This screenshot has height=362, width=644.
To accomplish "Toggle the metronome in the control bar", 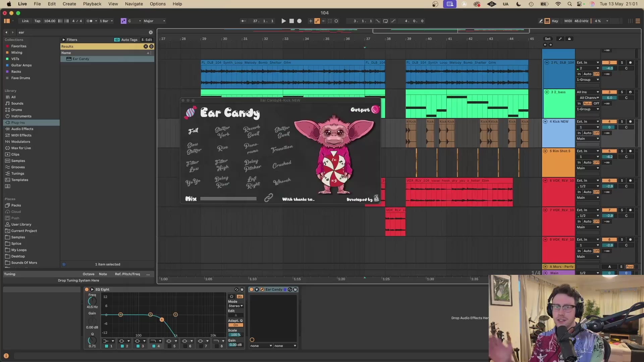I will [90, 21].
